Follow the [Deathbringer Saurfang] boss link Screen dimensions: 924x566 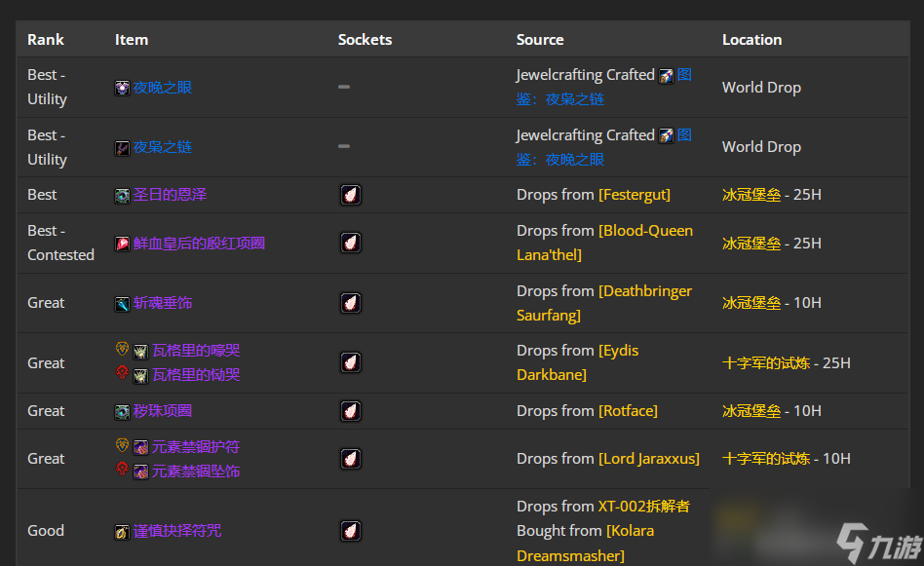(x=604, y=303)
